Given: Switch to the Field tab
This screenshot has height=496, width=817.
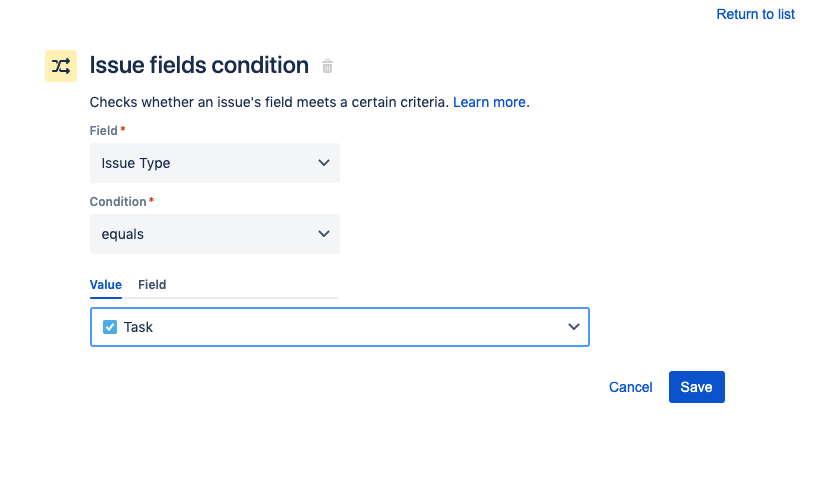Looking at the screenshot, I should (152, 285).
